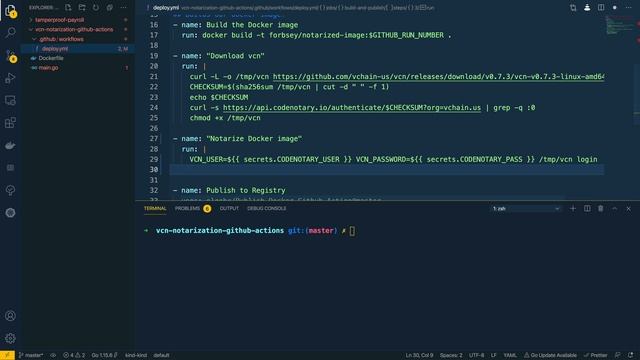
Task: Split the terminal panel
Action: pos(587,209)
